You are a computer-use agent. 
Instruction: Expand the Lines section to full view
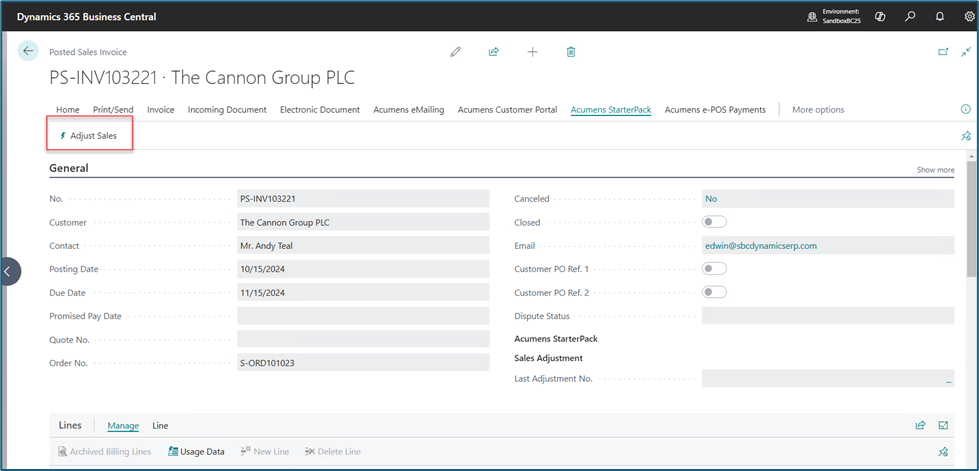click(943, 425)
